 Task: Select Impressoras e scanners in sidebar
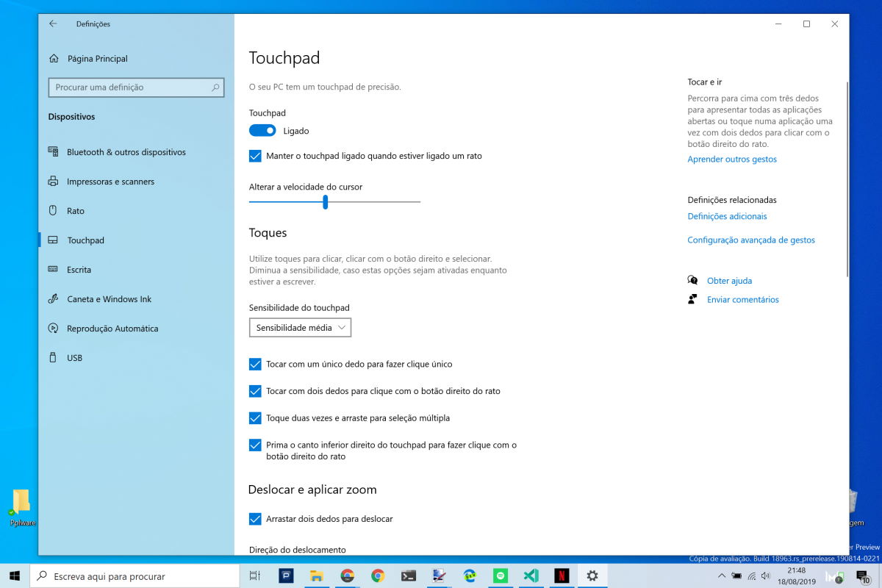pos(109,181)
